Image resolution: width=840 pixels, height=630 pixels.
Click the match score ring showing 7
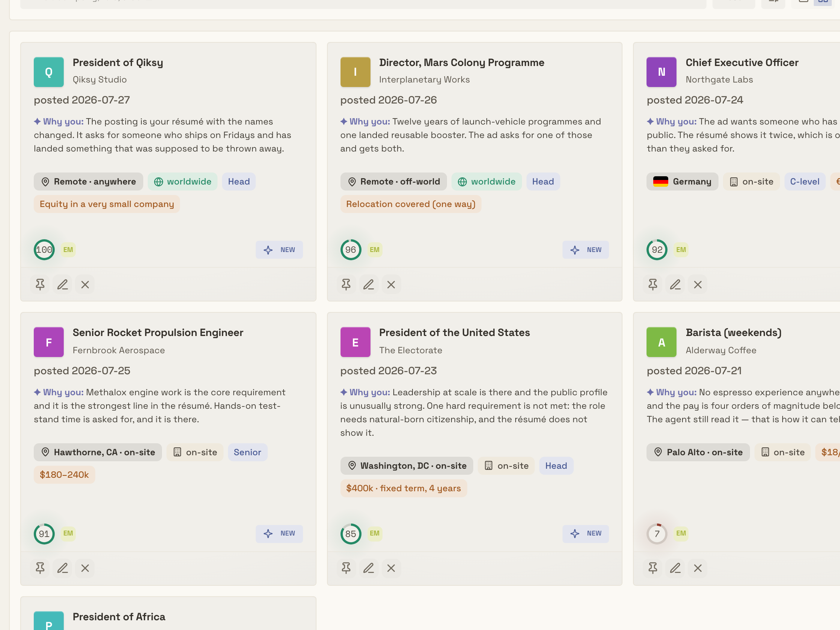click(x=657, y=534)
